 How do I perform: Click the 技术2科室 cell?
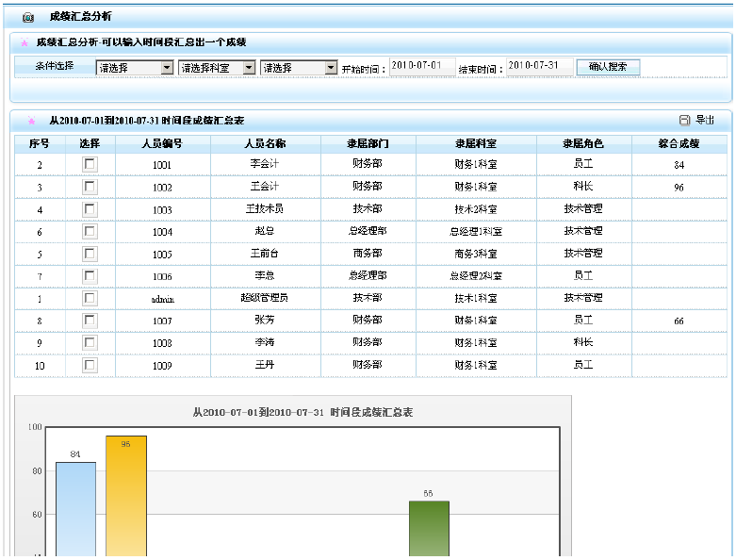coord(476,209)
